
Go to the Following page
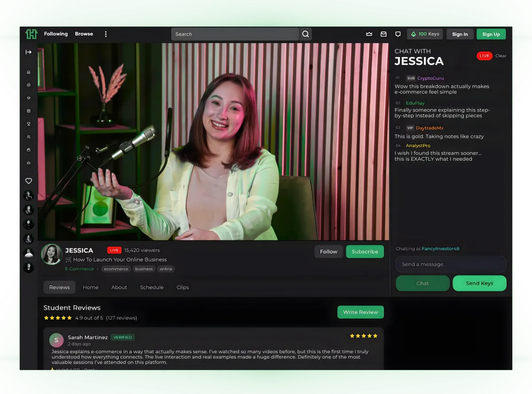tap(56, 34)
